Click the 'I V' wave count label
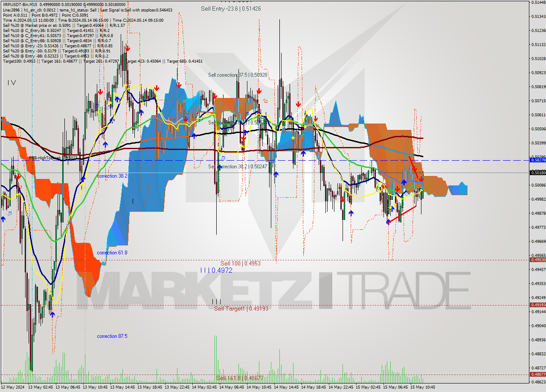This screenshot has height=392, width=546. (12, 83)
